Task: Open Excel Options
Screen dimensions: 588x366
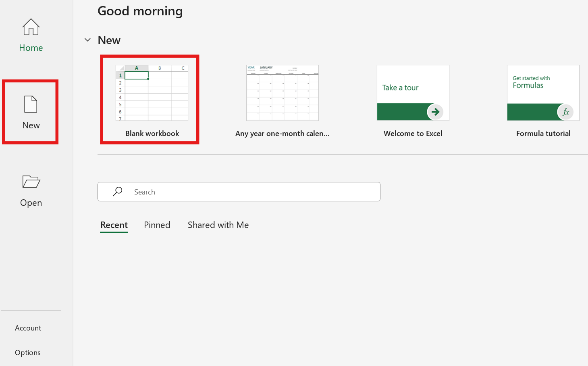Action: click(28, 353)
